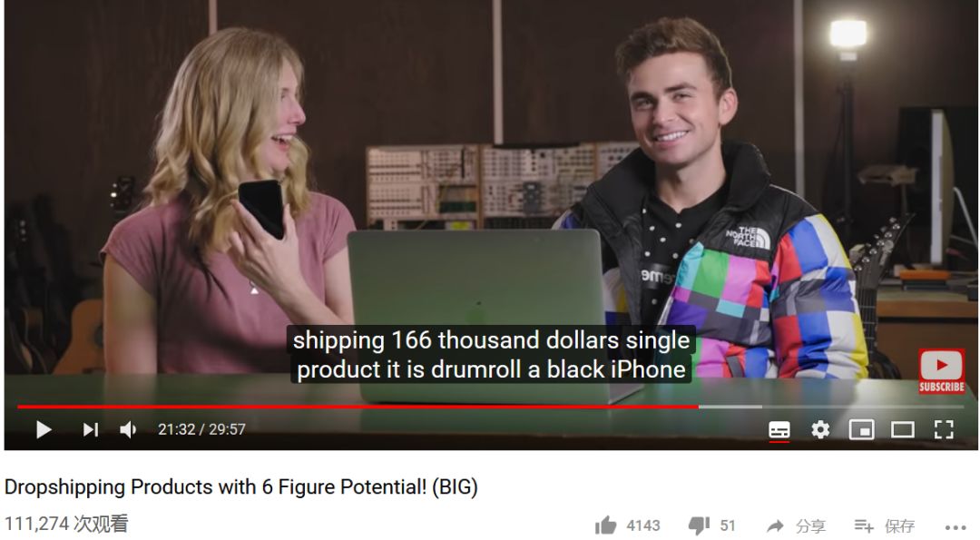Open the three-dot more actions menu
The width and height of the screenshot is (980, 540).
[955, 527]
